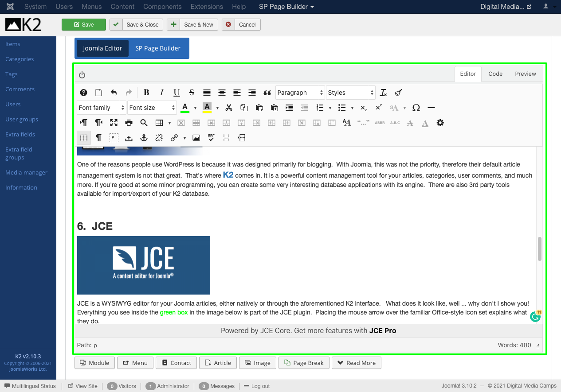Insert a horizontal rule
Viewport: 561px width, 392px height.
(431, 108)
